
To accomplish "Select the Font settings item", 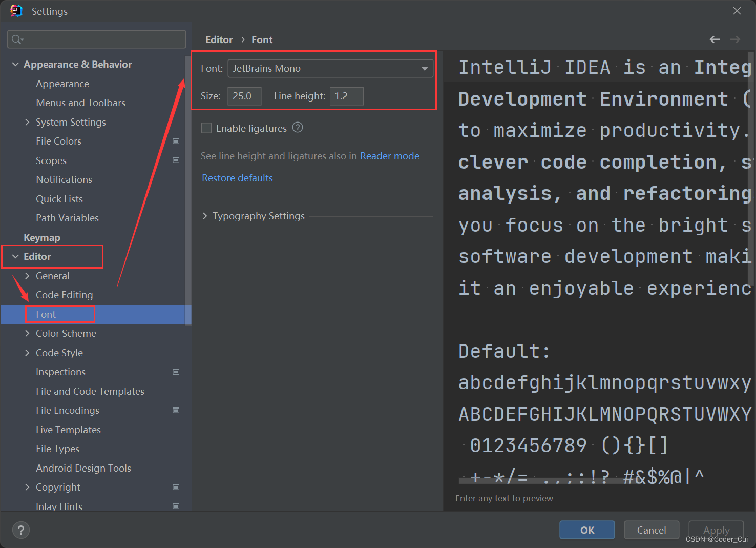I will click(x=46, y=314).
